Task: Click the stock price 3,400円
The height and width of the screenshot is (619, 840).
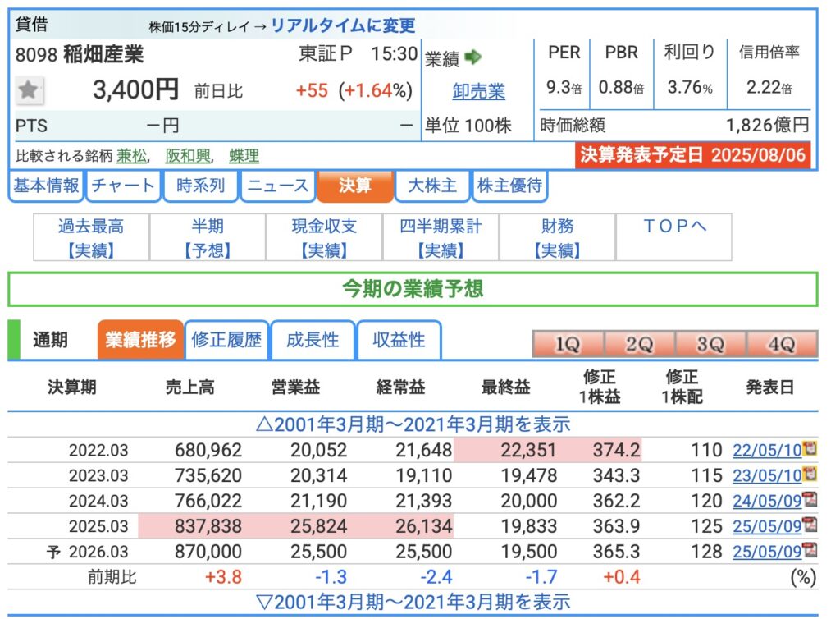Action: [x=136, y=89]
